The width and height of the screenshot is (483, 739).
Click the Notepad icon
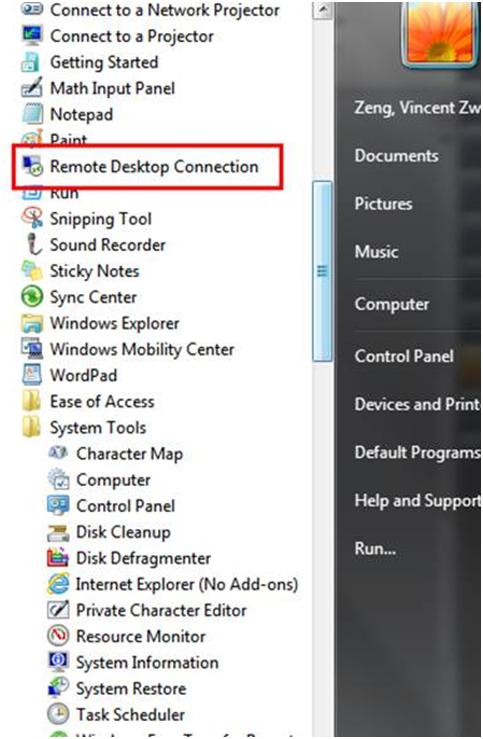[32, 114]
